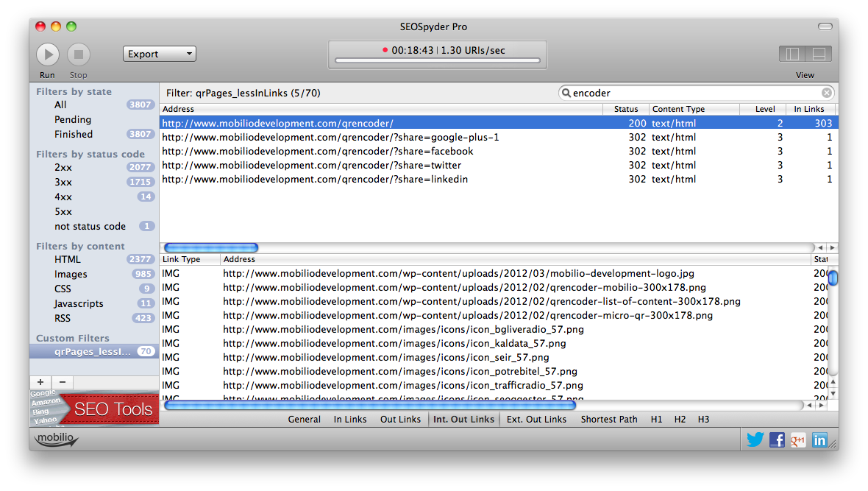868x491 pixels.
Task: Click the search magnifier icon
Action: click(566, 93)
